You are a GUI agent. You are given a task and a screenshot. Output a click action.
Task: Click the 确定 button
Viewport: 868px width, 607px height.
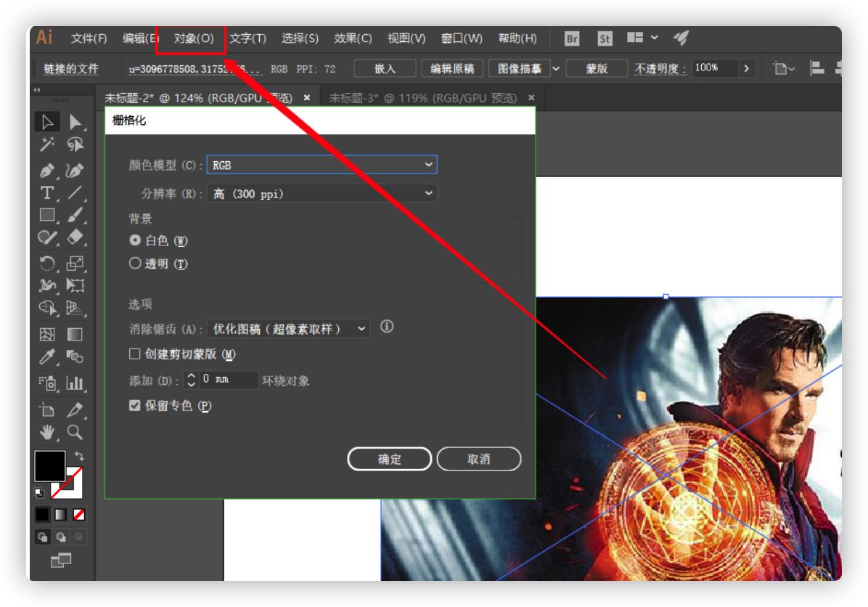point(389,459)
